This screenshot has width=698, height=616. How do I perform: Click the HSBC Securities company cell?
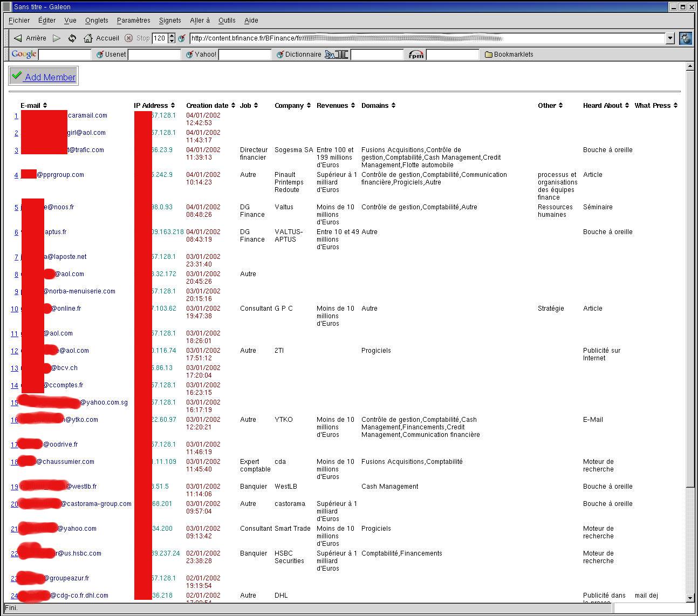289,557
